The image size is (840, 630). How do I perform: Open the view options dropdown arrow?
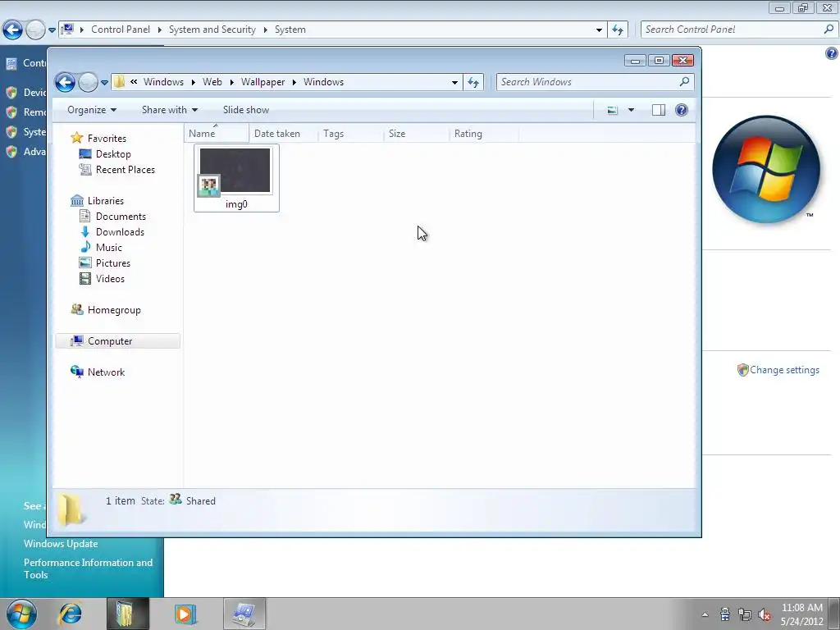pyautogui.click(x=631, y=111)
